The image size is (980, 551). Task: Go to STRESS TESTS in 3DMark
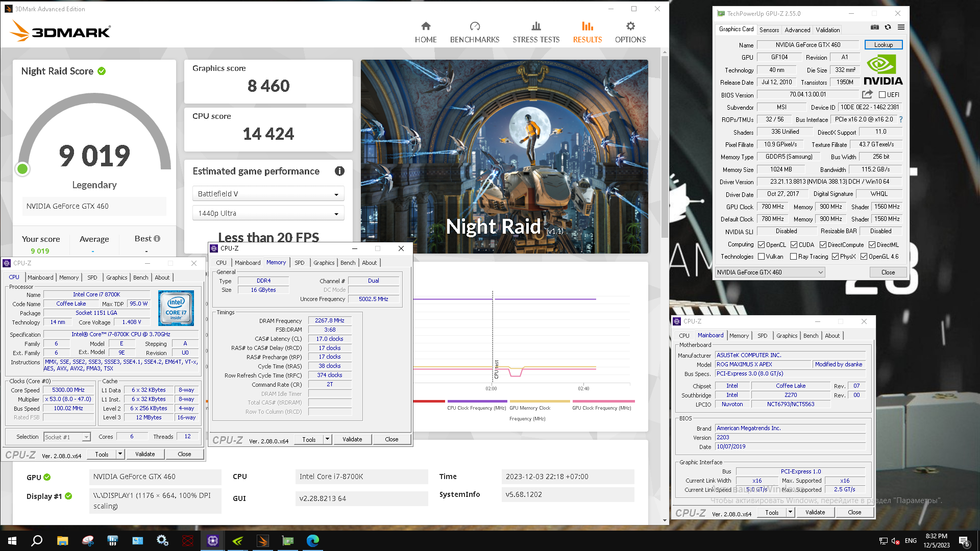[536, 32]
